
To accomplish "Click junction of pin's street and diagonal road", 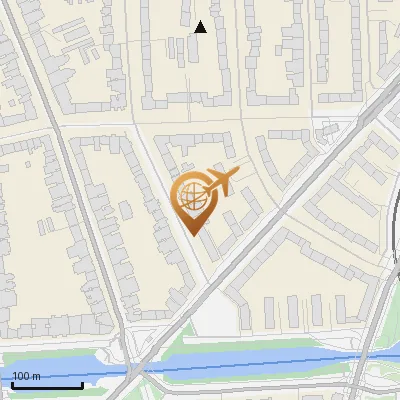I will pos(207,283).
